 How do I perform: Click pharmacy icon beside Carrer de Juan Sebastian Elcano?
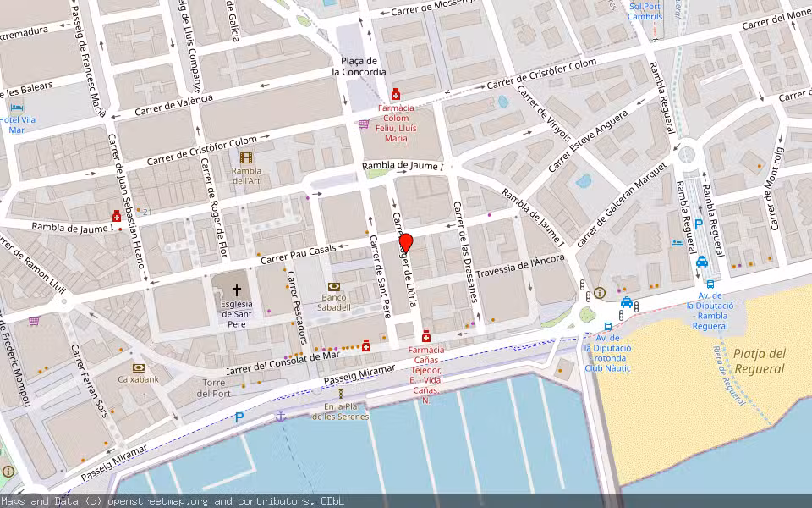[117, 216]
